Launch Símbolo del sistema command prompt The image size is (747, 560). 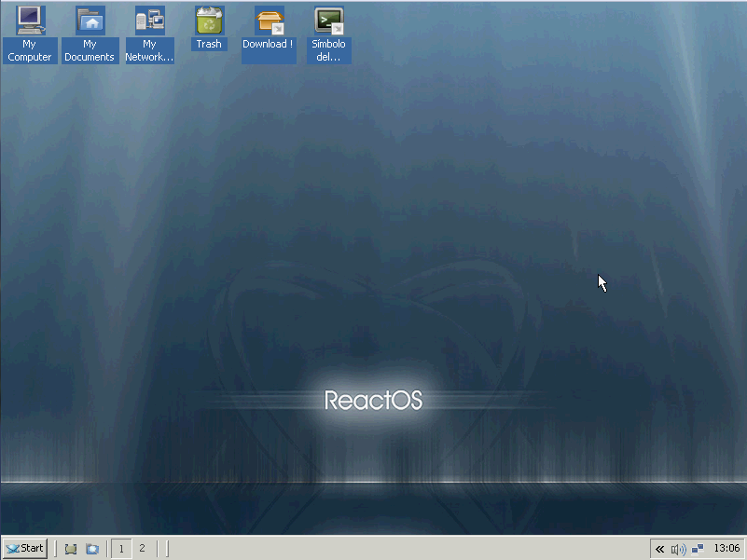tap(328, 20)
